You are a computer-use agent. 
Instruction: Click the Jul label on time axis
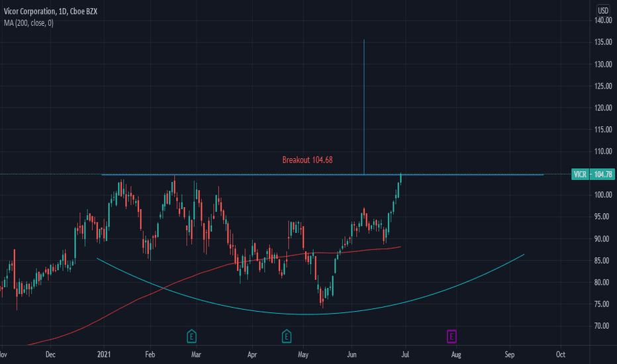[405, 355]
